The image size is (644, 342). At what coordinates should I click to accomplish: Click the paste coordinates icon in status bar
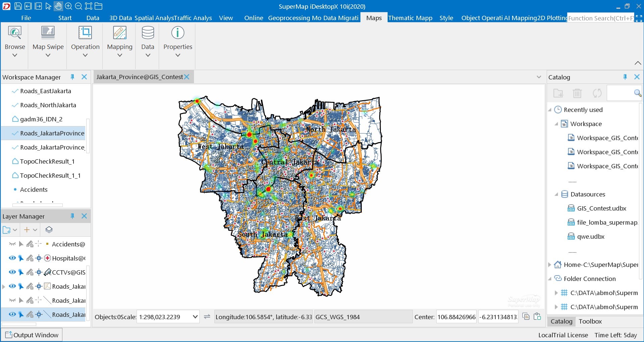(x=537, y=317)
